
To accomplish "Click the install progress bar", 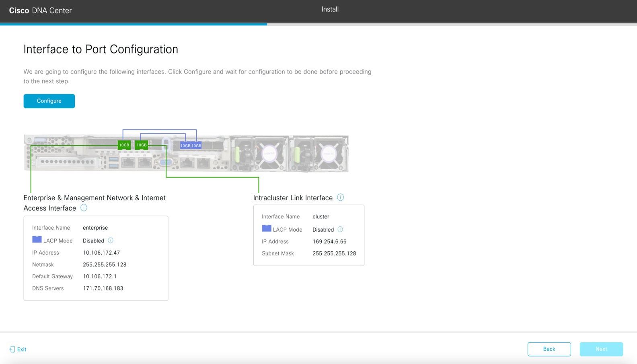I will coord(318,24).
